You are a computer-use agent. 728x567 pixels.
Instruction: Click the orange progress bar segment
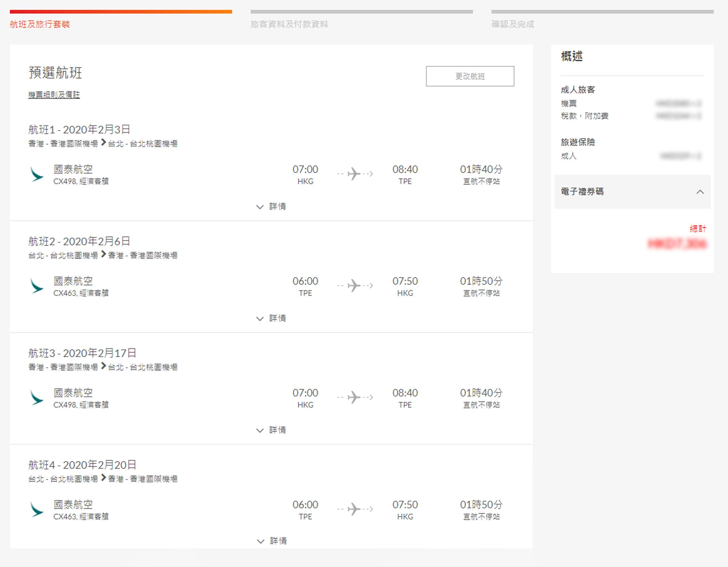(121, 12)
